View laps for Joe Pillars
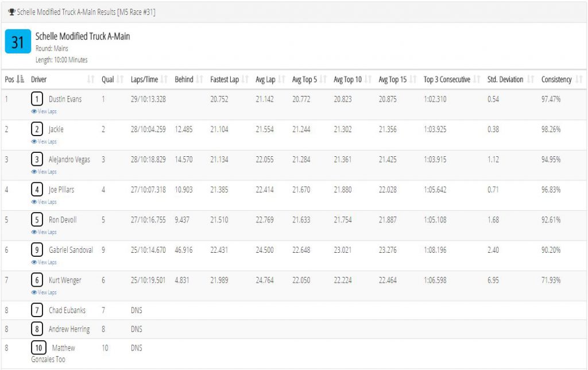The image size is (588, 370). pyautogui.click(x=44, y=202)
